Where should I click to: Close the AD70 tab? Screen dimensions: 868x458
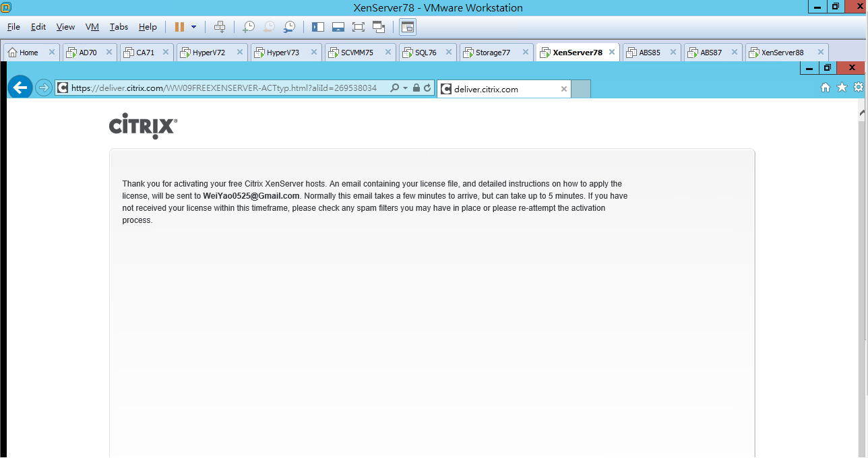[x=109, y=53]
